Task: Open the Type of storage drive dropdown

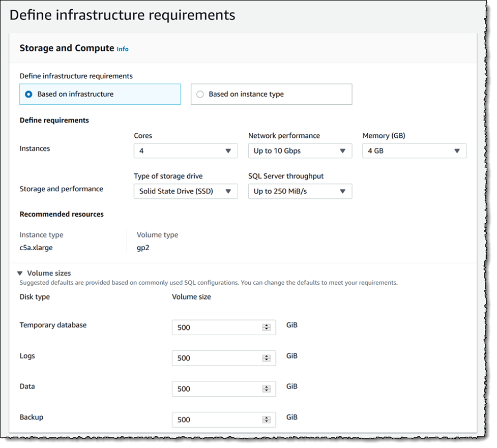Action: tap(185, 191)
